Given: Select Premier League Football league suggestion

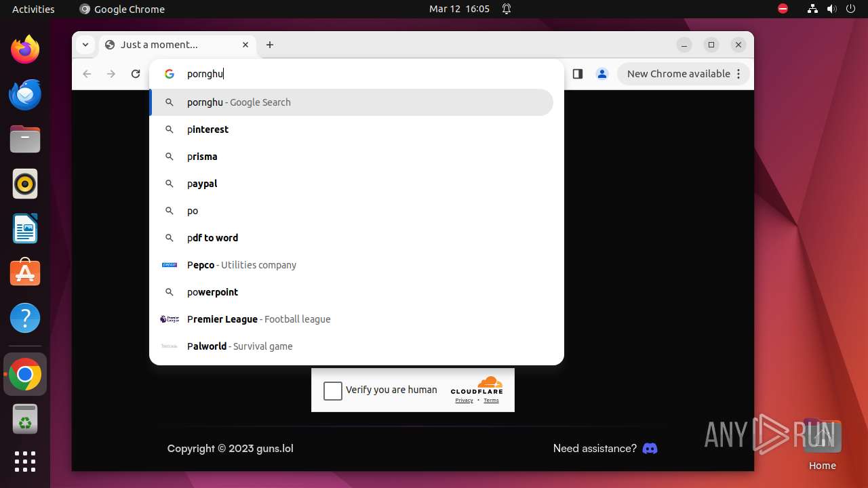Looking at the screenshot, I should [x=351, y=319].
